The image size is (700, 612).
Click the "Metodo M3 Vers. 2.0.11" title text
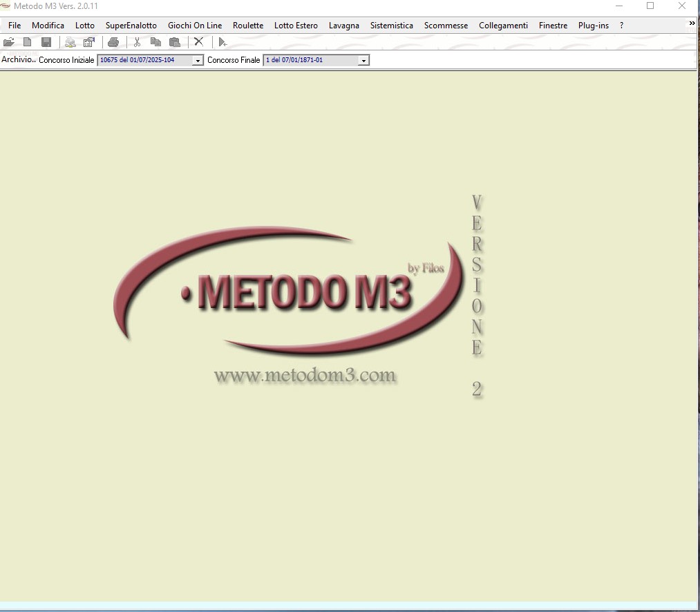(x=56, y=6)
